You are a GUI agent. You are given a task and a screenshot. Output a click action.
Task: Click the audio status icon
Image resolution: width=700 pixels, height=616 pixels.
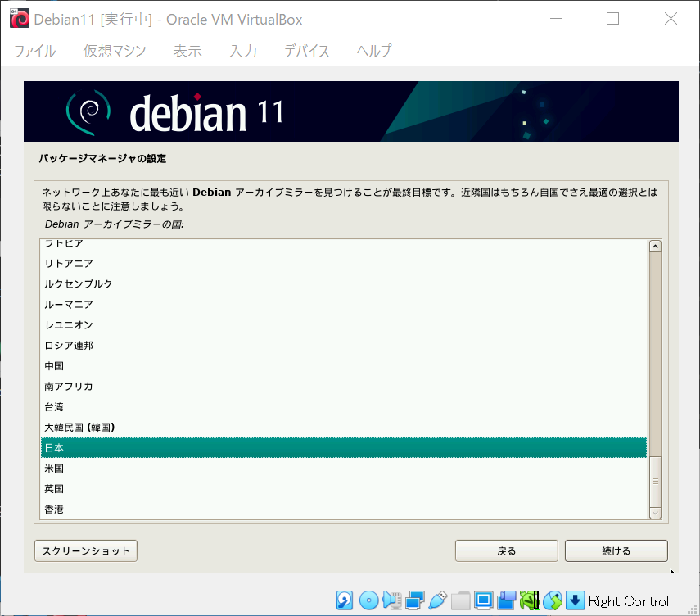(x=392, y=600)
